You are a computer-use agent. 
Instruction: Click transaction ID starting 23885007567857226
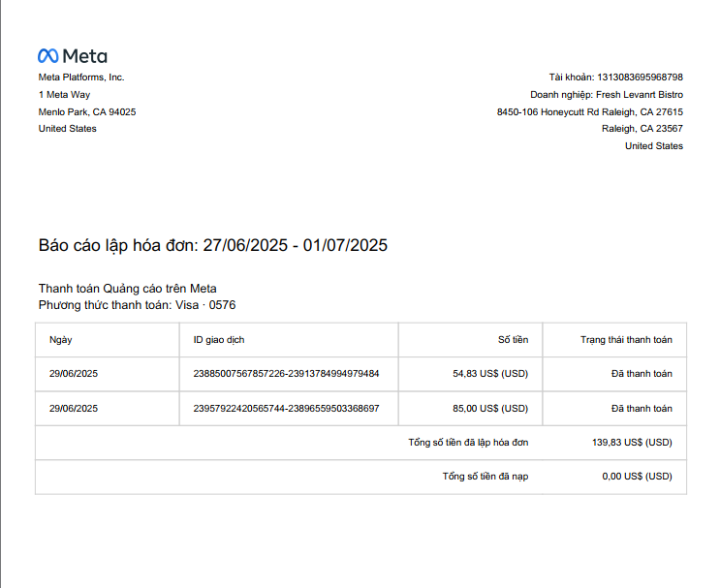286,374
